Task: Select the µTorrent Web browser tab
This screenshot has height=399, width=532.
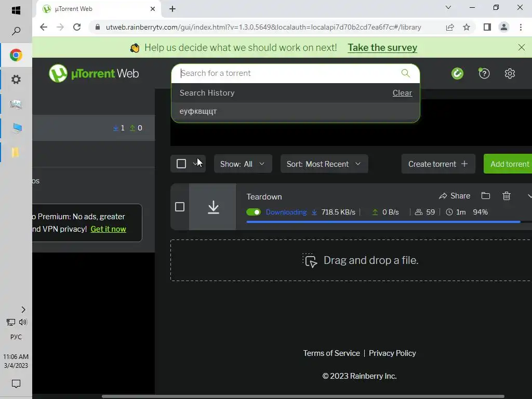Action: [x=98, y=9]
